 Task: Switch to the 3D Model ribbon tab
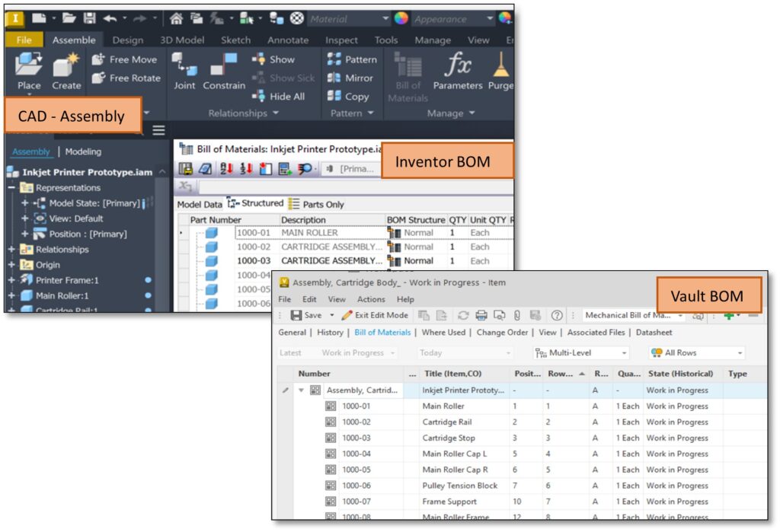point(182,40)
